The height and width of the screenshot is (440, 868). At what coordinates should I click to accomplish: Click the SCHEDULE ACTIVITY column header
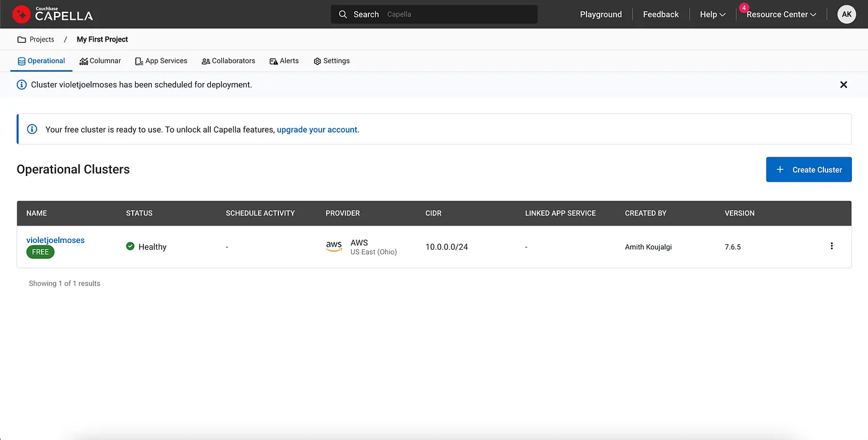pos(260,213)
